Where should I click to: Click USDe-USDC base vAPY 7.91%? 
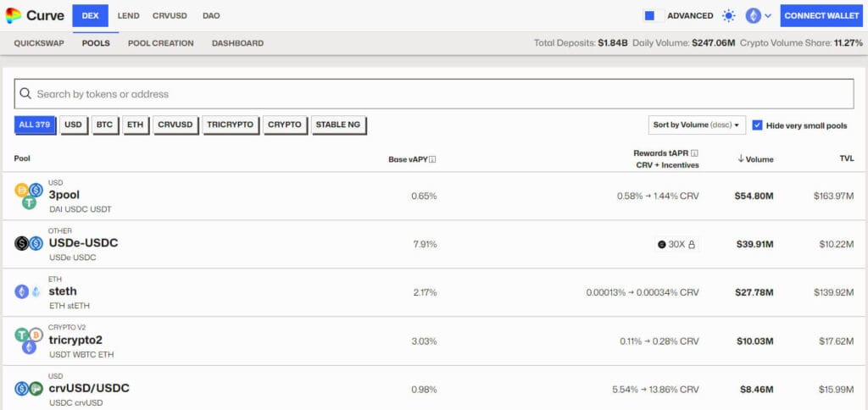click(426, 244)
